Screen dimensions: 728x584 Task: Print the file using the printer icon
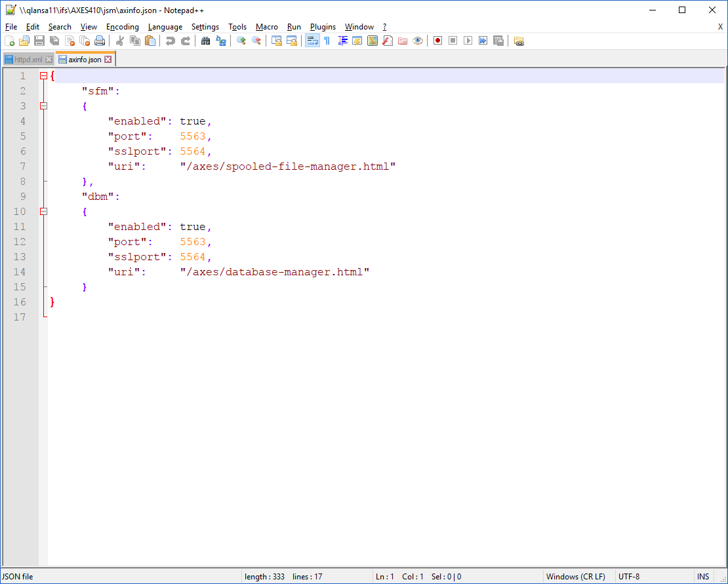(x=99, y=40)
